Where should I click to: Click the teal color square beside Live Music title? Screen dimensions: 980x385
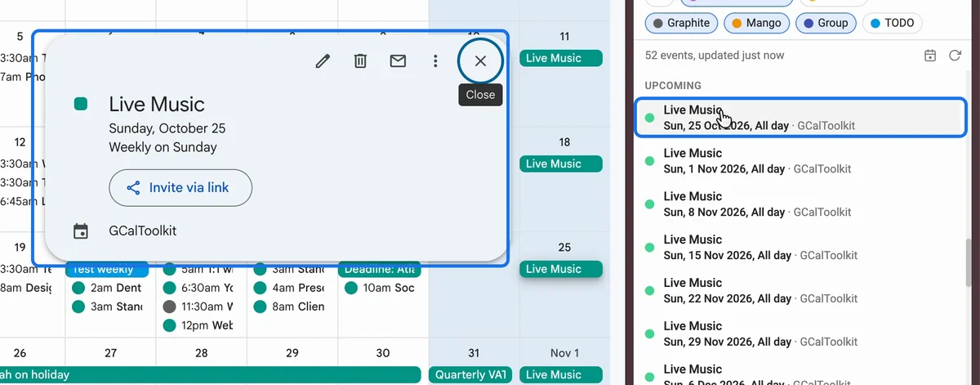point(81,104)
